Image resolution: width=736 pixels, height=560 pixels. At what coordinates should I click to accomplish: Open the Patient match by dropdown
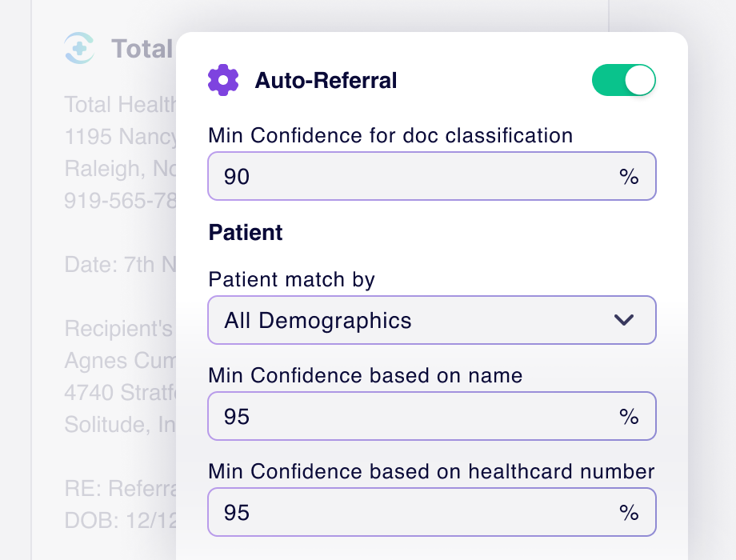(432, 320)
